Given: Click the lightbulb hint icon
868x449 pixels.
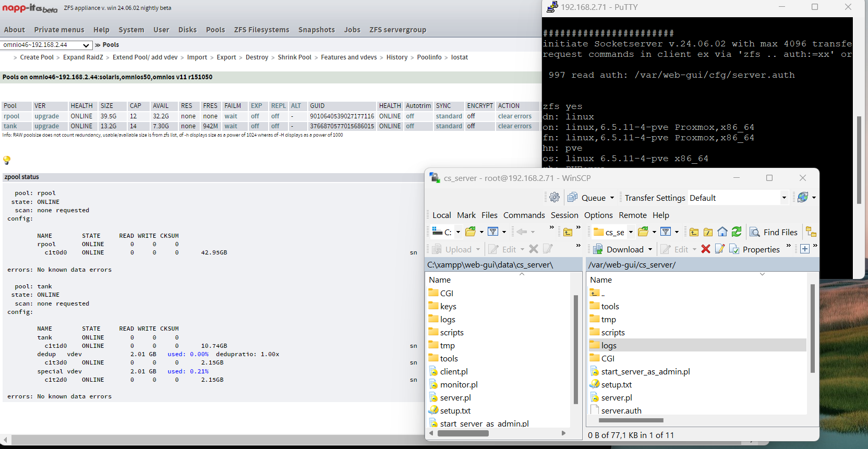Looking at the screenshot, I should (7, 160).
